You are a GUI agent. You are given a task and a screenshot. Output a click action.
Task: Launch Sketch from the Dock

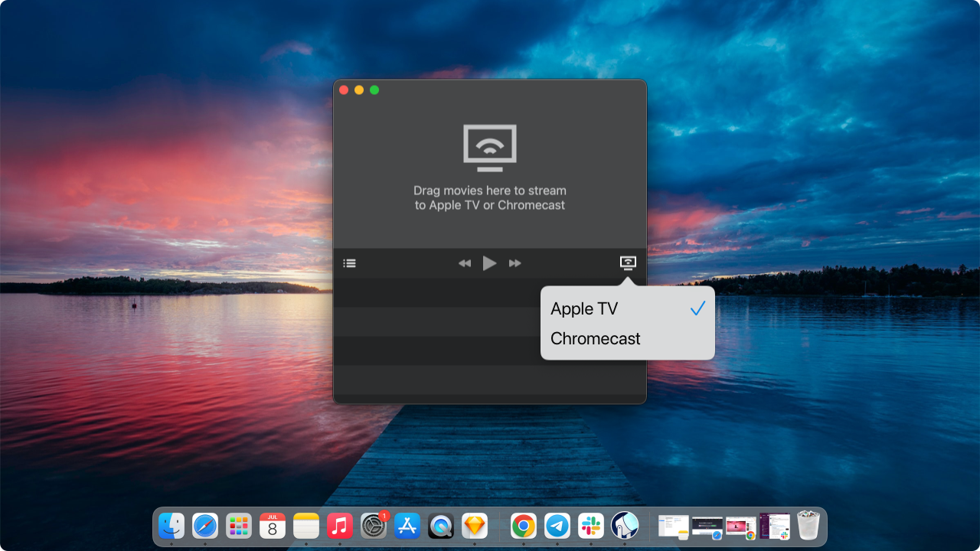coord(475,526)
